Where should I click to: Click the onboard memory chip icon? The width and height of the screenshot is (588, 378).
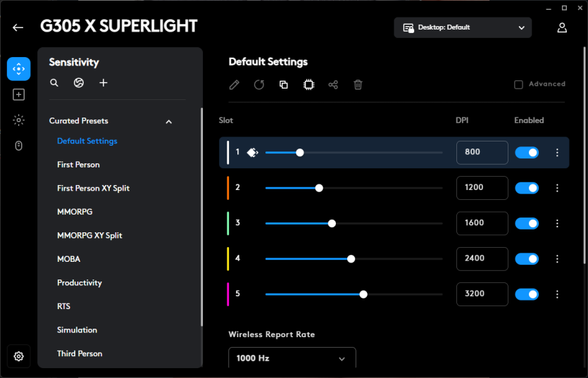308,84
